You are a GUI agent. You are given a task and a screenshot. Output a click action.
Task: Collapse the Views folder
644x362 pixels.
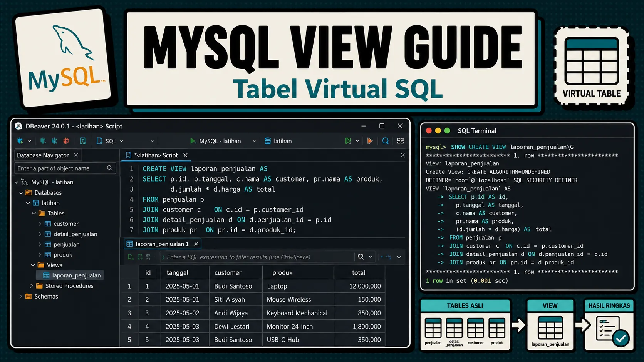pos(33,265)
